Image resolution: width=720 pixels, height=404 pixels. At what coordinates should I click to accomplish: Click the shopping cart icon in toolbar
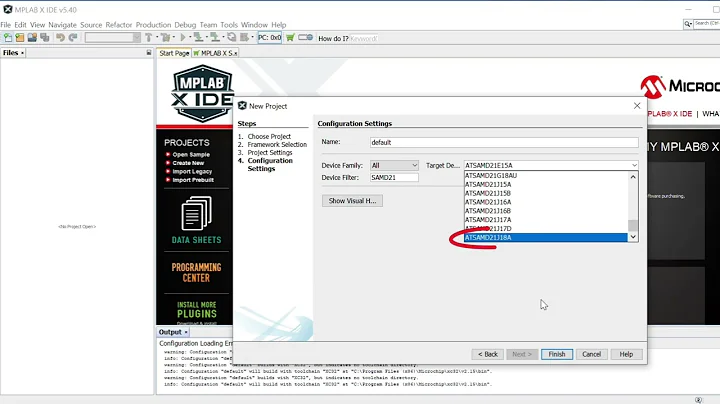pyautogui.click(x=290, y=38)
